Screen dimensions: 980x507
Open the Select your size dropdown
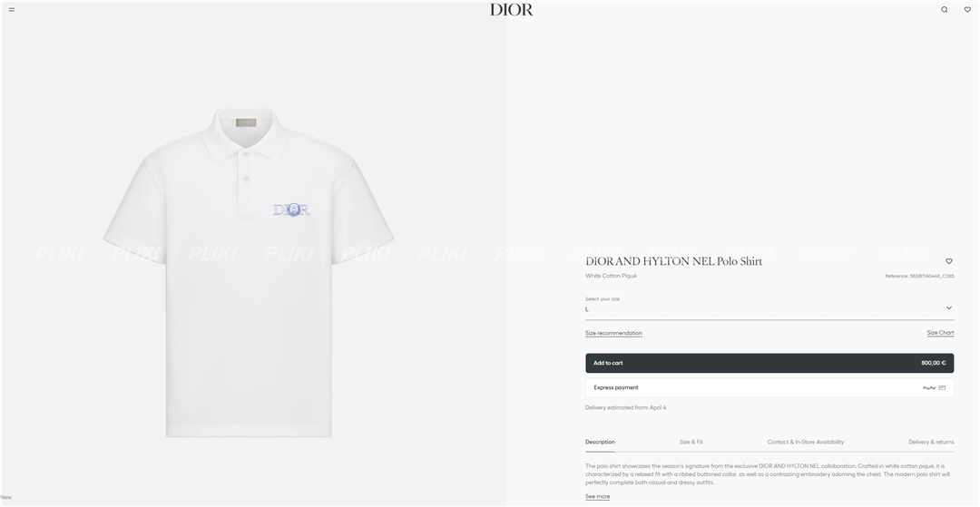pos(769,307)
